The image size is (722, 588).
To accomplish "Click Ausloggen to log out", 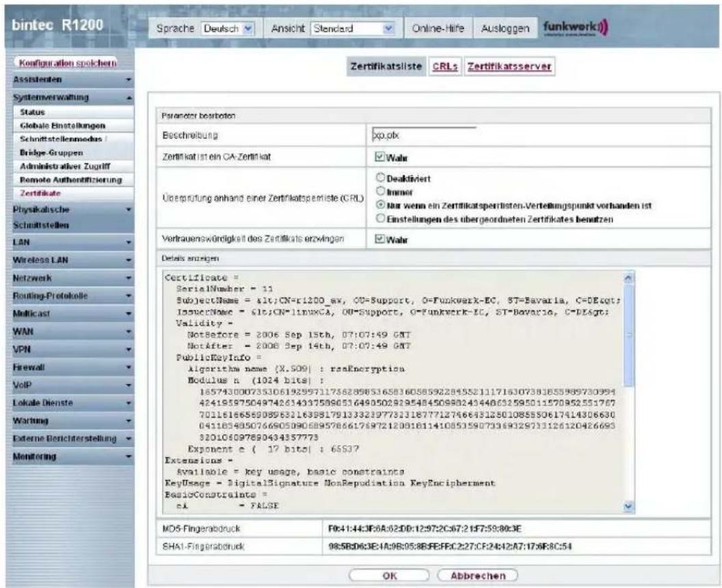I will click(x=505, y=29).
